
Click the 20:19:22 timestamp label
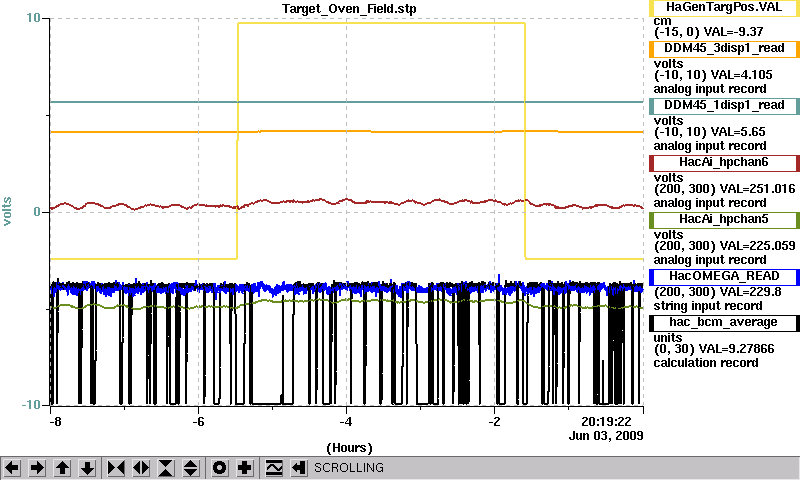click(606, 422)
